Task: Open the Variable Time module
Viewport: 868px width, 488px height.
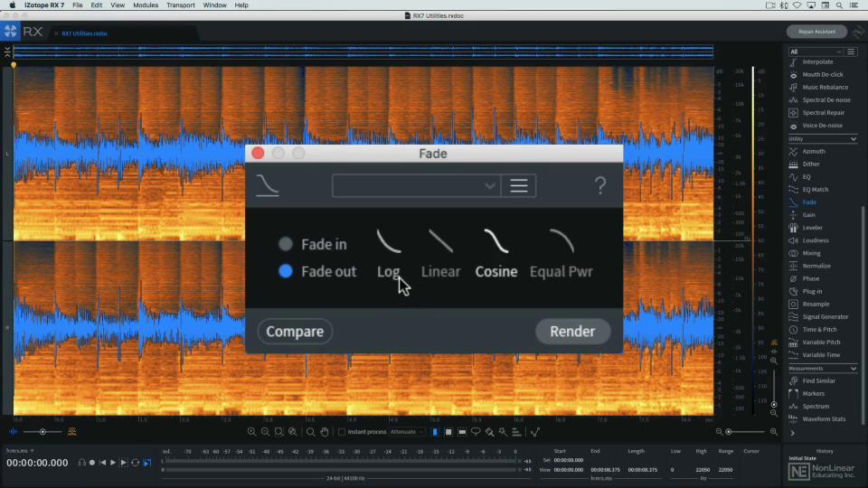Action: click(x=821, y=355)
